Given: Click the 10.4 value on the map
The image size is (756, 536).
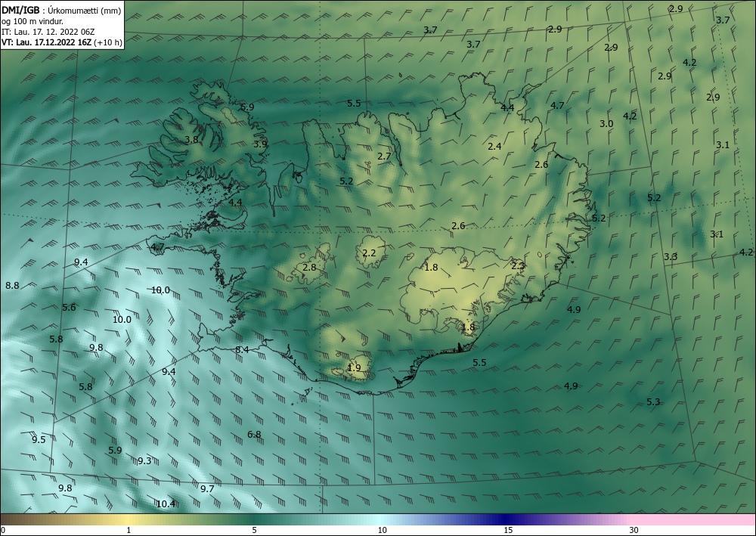Looking at the screenshot, I should point(166,504).
